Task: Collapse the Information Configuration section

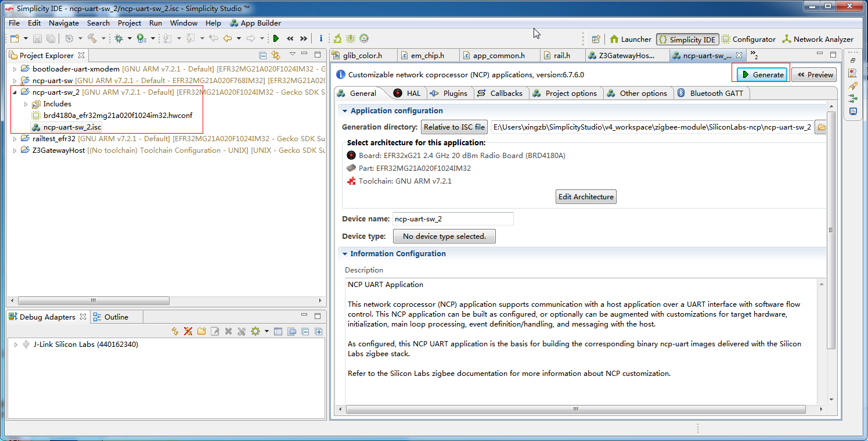Action: click(345, 253)
